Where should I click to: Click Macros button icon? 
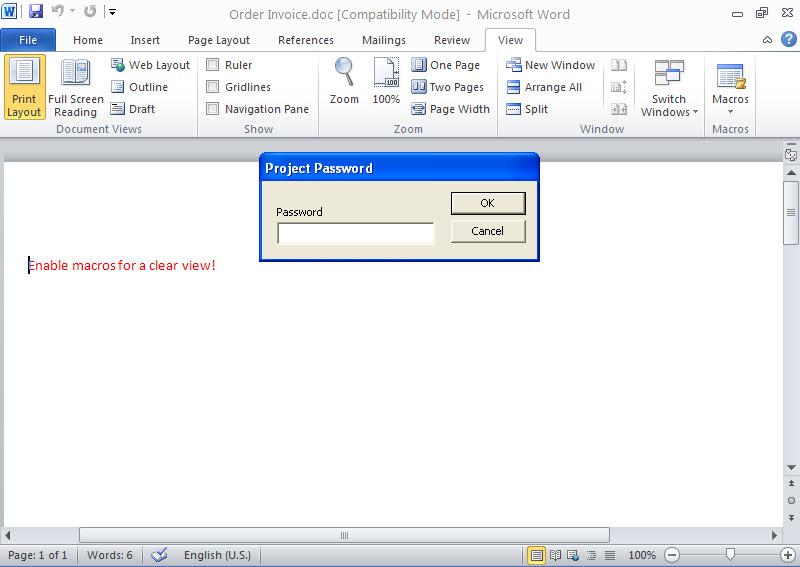click(730, 76)
